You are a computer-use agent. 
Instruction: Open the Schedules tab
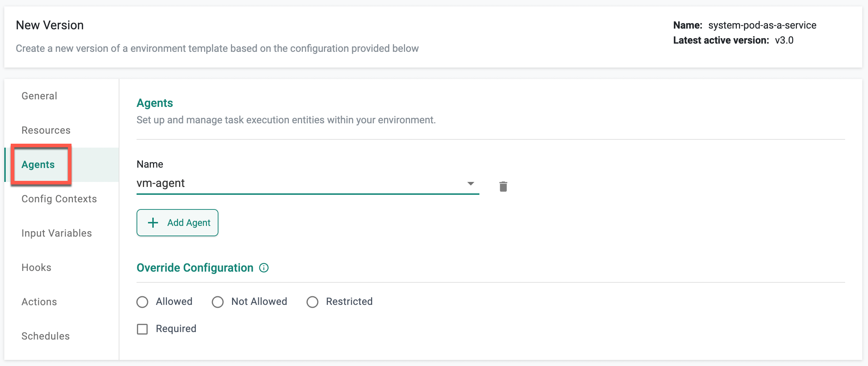click(x=45, y=336)
